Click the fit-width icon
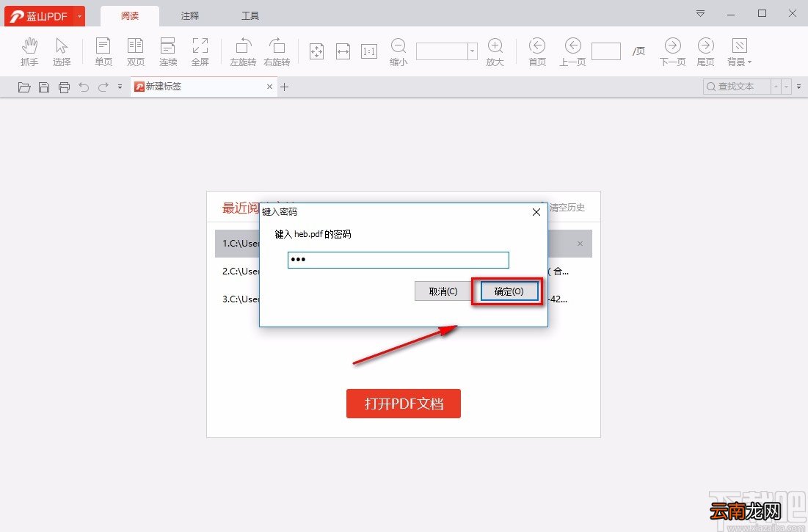 (x=343, y=51)
